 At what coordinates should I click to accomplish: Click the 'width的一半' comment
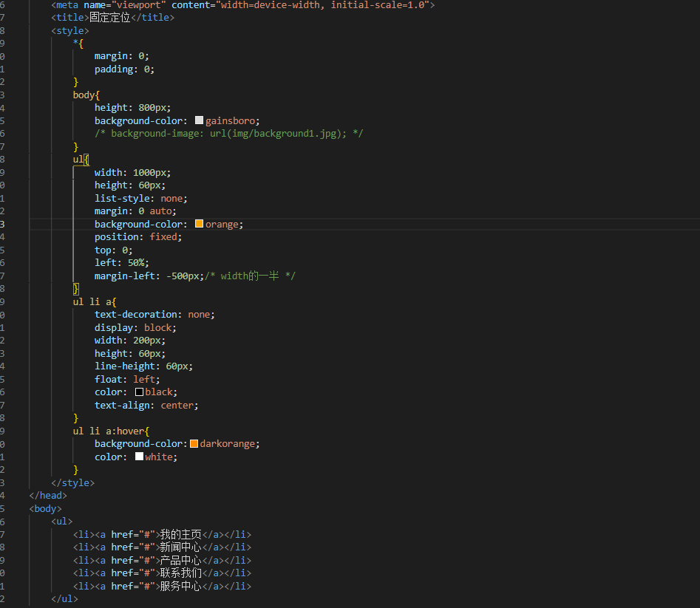pos(250,276)
